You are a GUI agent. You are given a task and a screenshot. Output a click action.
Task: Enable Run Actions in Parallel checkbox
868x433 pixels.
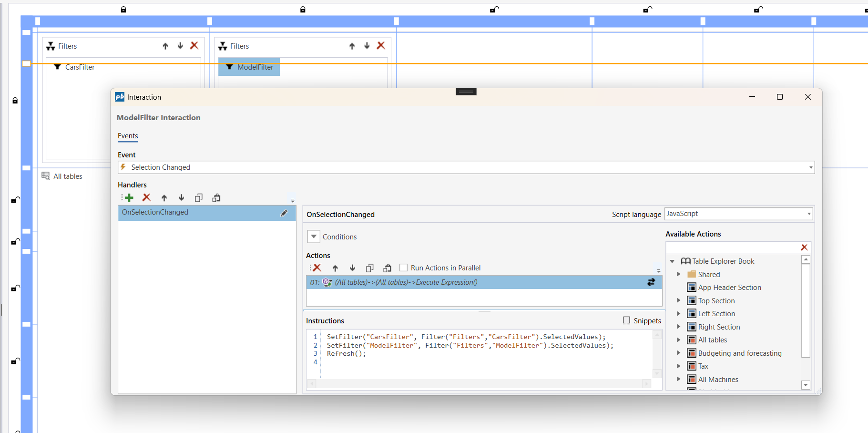(404, 268)
